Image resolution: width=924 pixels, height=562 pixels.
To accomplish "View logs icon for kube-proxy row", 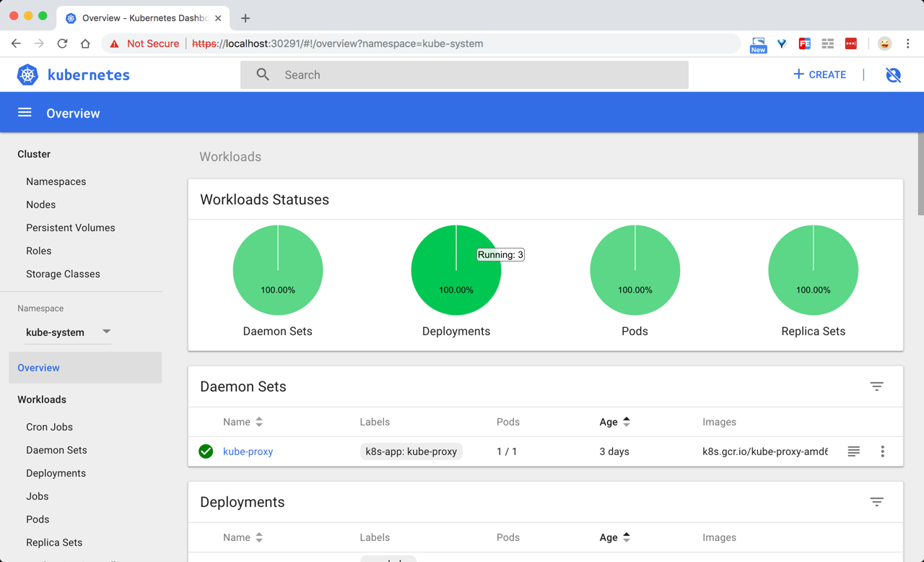I will click(x=853, y=451).
